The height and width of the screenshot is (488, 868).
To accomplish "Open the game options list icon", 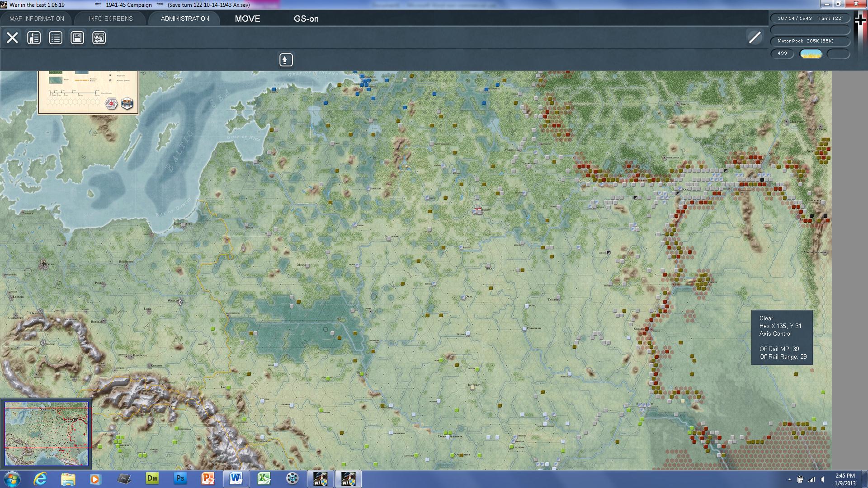I will tap(56, 38).
